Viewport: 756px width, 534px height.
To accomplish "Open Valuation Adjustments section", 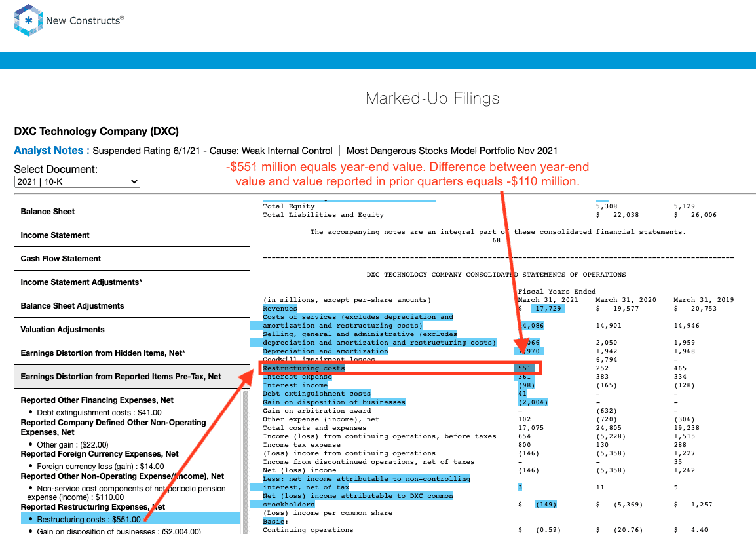I will [132, 330].
